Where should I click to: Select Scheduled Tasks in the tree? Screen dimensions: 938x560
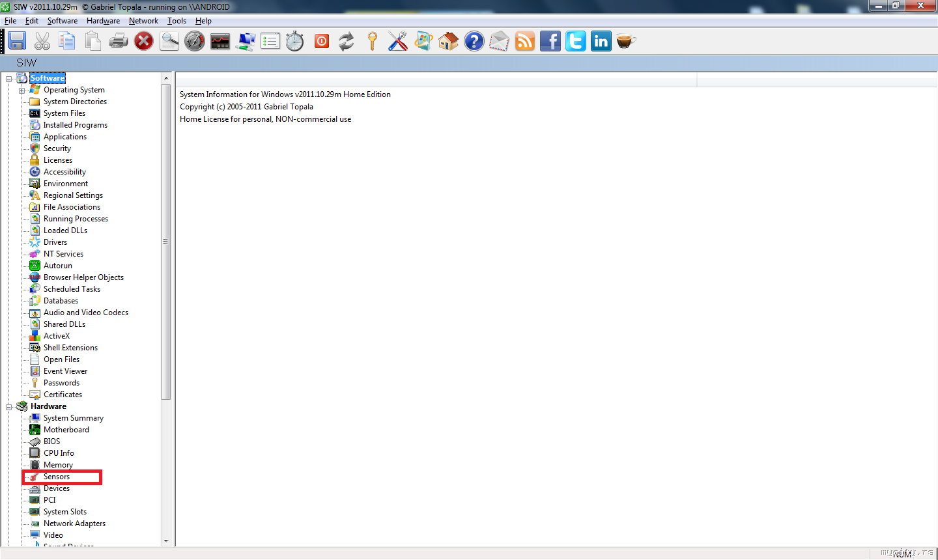coord(72,289)
